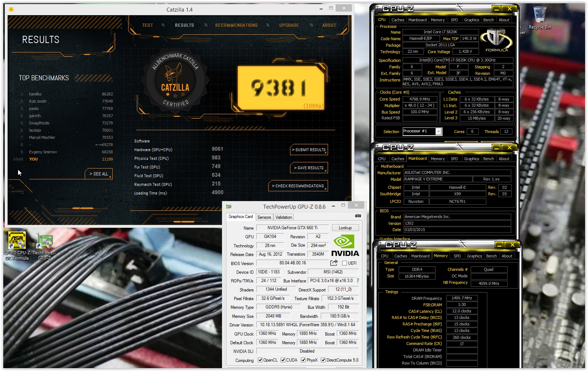Open the CPUID CPU-Z OC Formula desktop icon
588x371 pixels.
pyautogui.click(x=17, y=246)
